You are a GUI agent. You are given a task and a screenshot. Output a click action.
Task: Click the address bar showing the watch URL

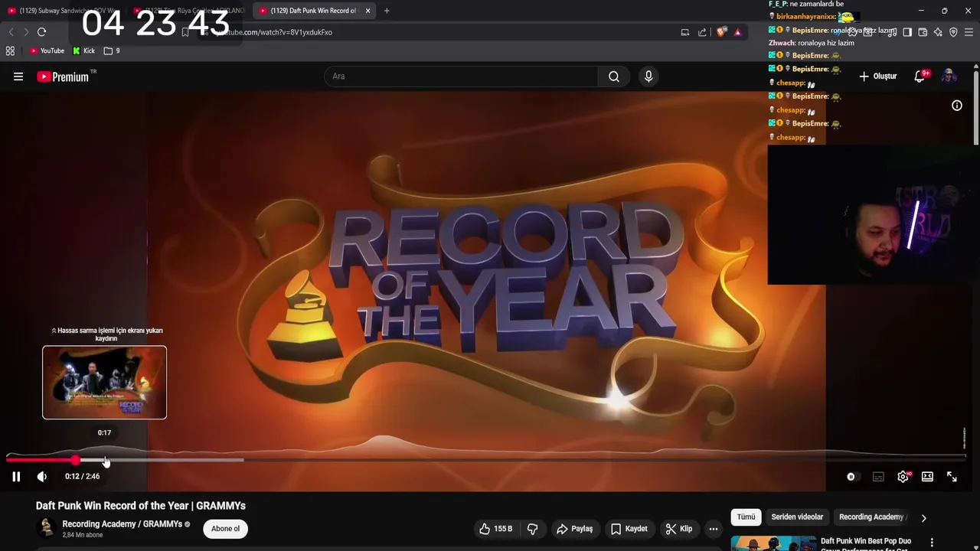click(444, 32)
